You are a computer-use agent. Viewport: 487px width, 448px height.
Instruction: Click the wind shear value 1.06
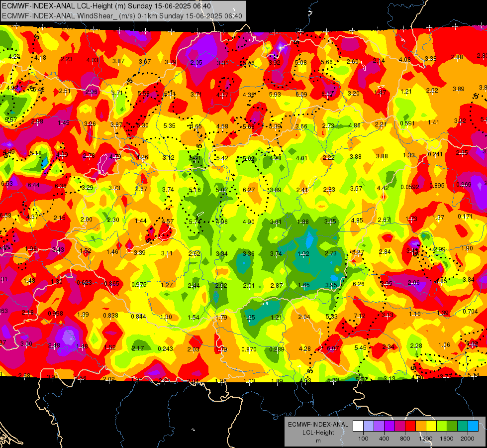(444, 345)
